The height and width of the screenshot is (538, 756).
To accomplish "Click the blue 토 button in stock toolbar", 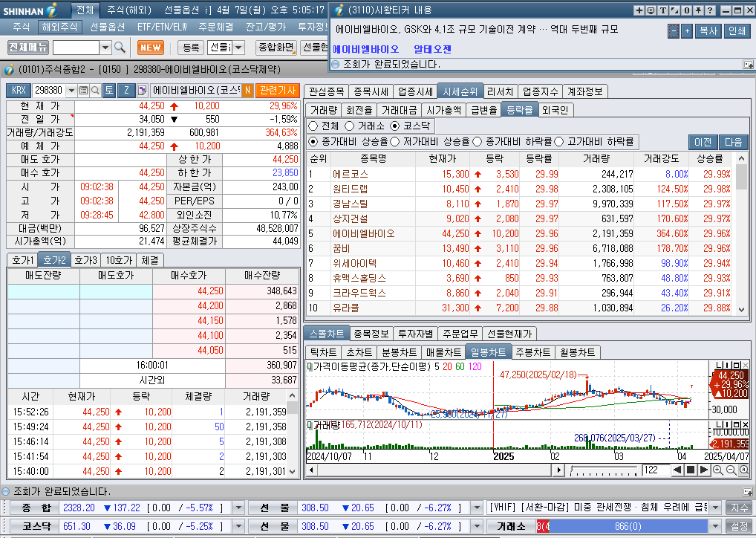I will (x=109, y=90).
